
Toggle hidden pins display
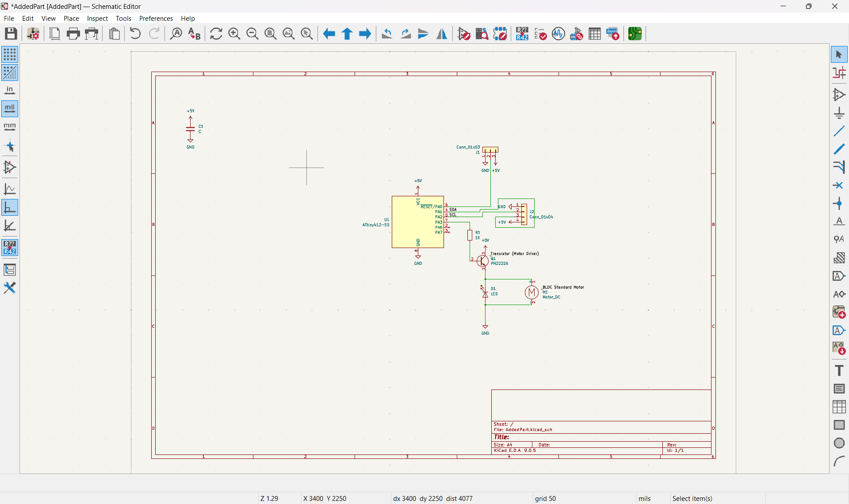point(10,167)
